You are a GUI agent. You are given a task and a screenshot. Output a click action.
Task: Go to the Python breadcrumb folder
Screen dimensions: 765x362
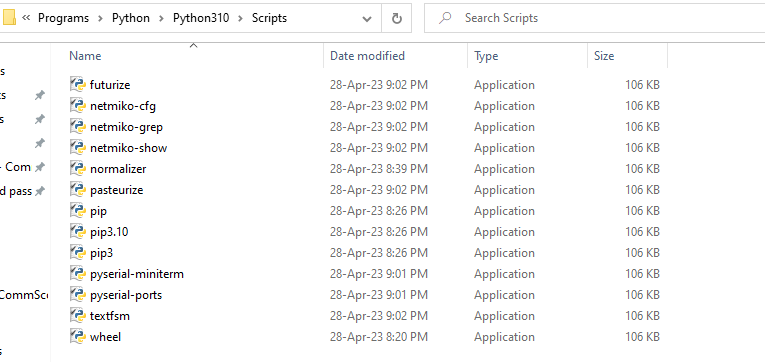(x=131, y=18)
